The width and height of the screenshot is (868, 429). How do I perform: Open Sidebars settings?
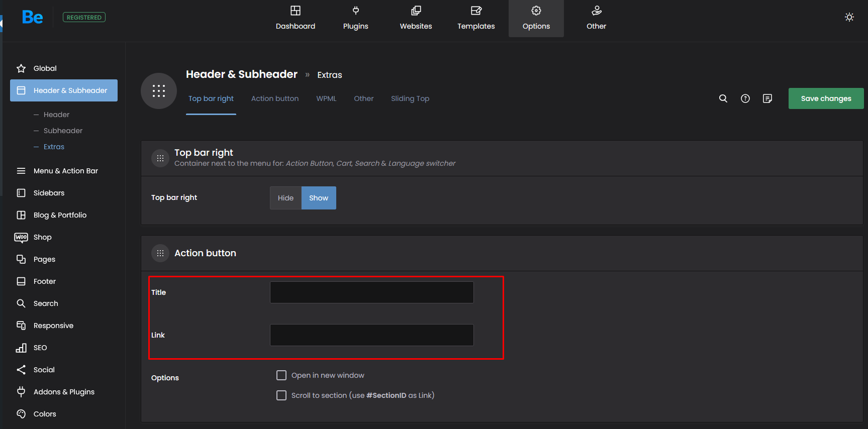pyautogui.click(x=64, y=193)
